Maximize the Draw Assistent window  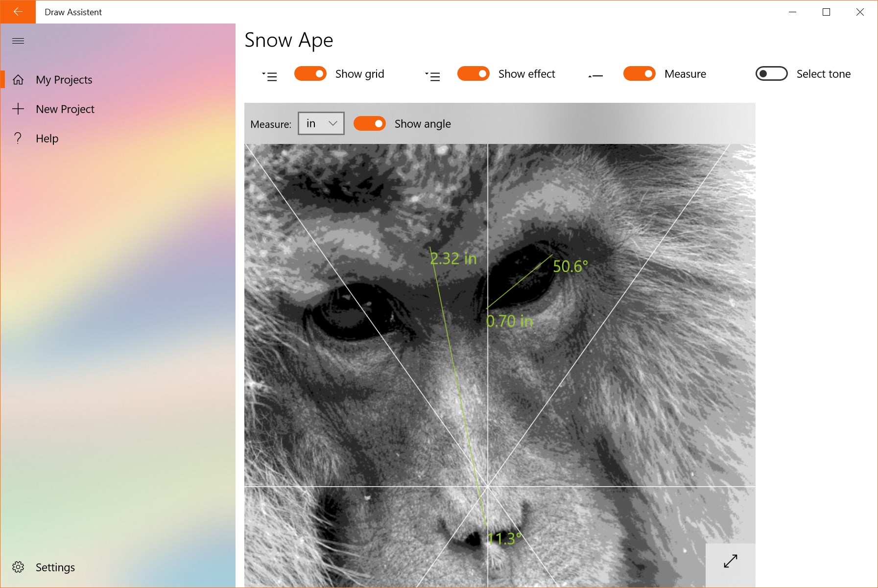tap(826, 12)
